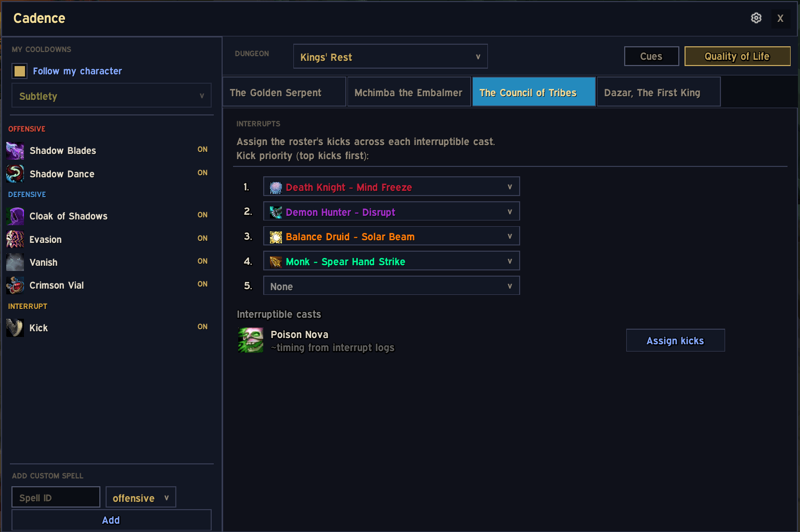Focus the Spell ID input field
This screenshot has width=800, height=532.
[x=56, y=498]
